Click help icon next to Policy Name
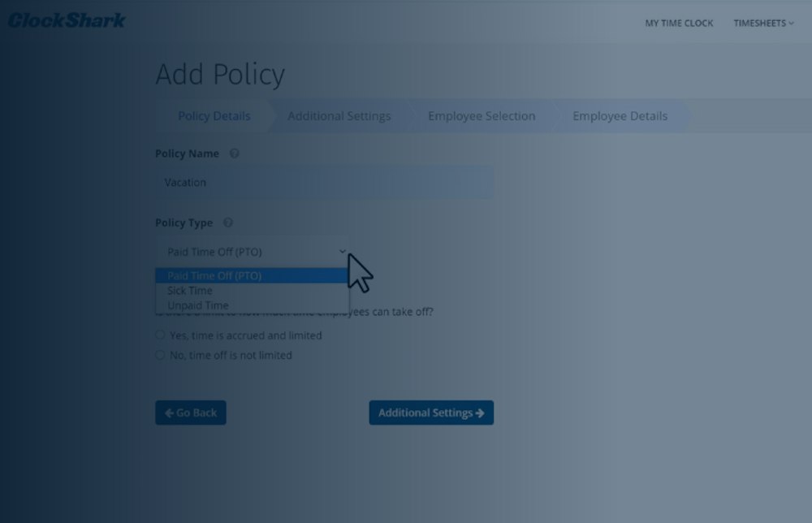The height and width of the screenshot is (523, 812). click(234, 153)
